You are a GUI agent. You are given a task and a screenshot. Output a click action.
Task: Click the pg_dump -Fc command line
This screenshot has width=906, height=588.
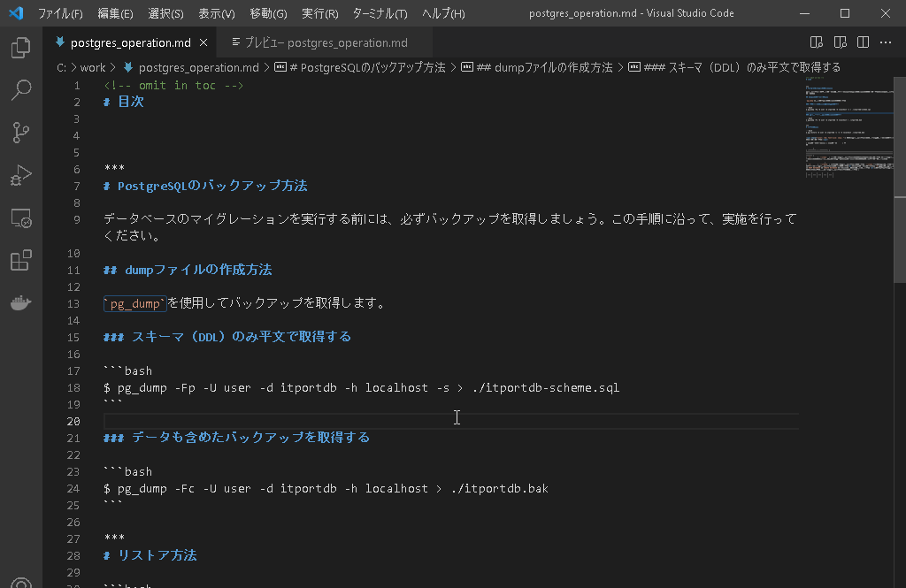[x=326, y=489]
